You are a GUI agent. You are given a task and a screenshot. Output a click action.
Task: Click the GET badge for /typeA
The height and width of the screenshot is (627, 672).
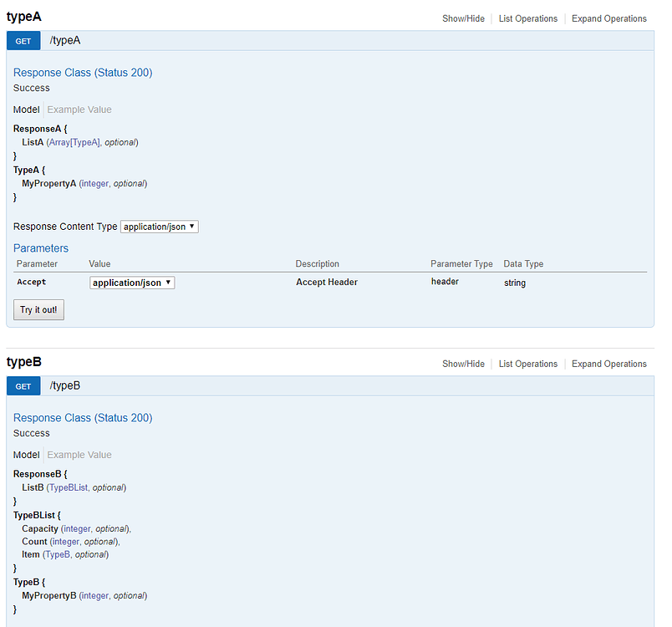[23, 39]
